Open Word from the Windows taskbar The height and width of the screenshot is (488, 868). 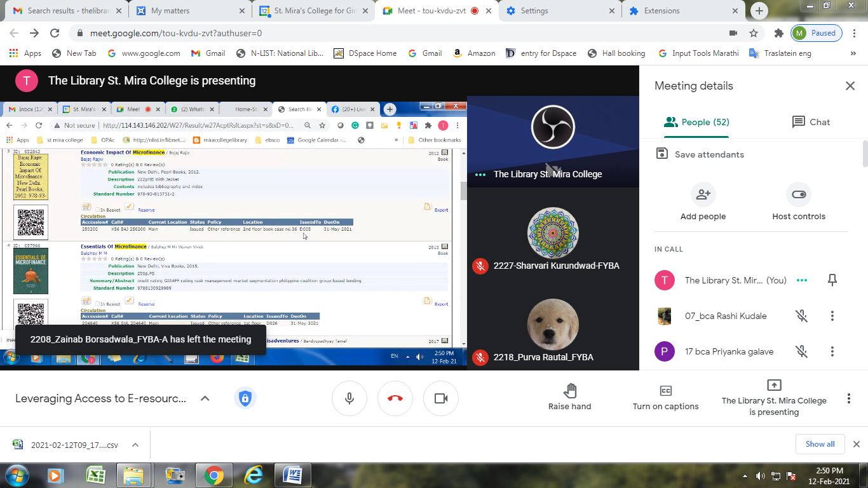pos(292,475)
